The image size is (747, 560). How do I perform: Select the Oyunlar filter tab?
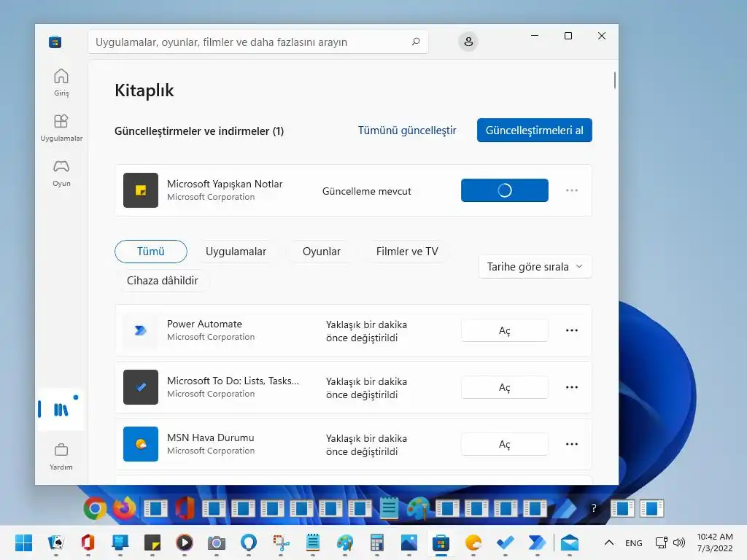(322, 252)
